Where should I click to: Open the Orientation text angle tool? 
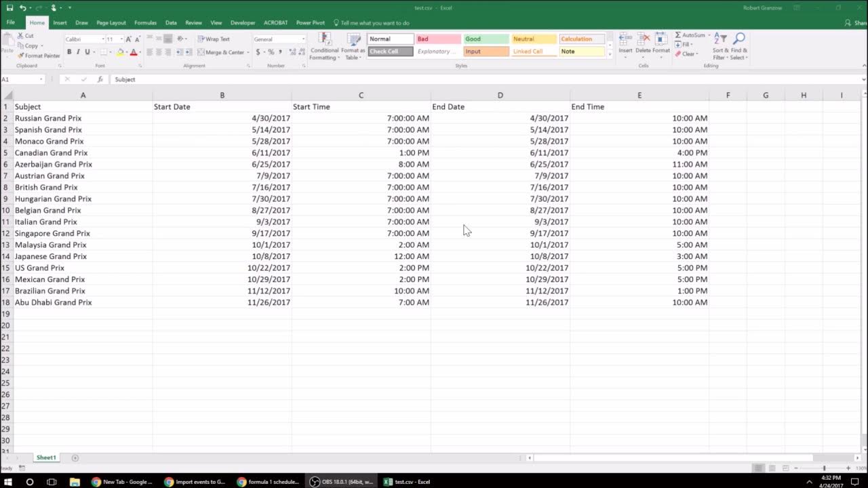182,39
